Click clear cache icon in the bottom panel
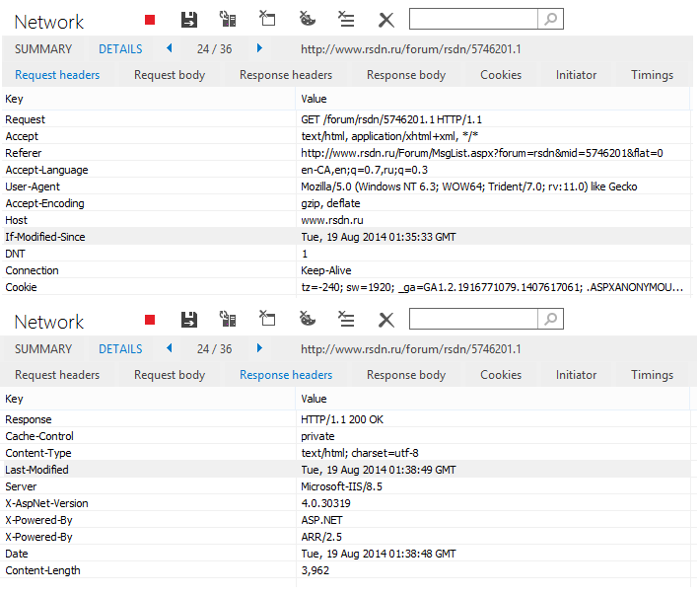Viewport: 700px width, 595px height. pos(267,319)
